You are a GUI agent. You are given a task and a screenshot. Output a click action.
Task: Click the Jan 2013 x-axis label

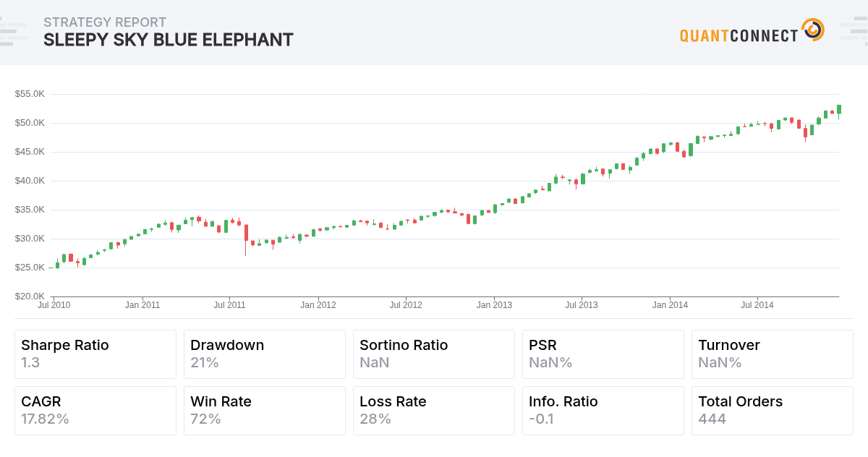(x=494, y=305)
